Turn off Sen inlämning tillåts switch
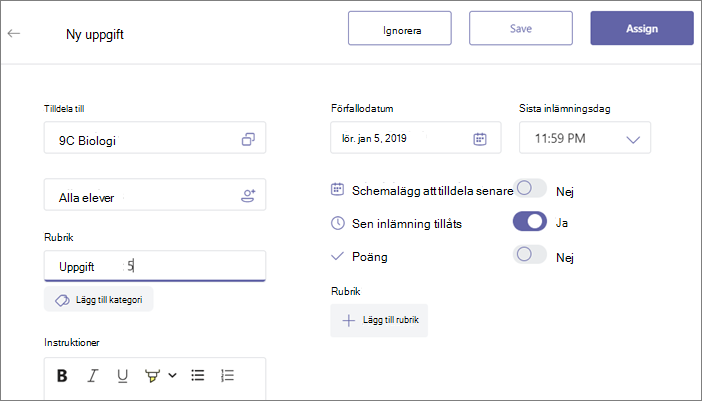The image size is (702, 401). coord(530,222)
